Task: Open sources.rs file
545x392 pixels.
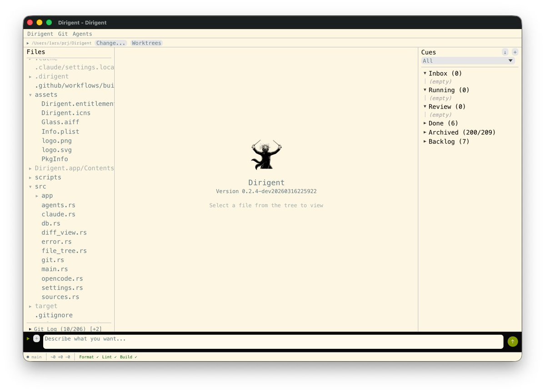Action: [60, 297]
